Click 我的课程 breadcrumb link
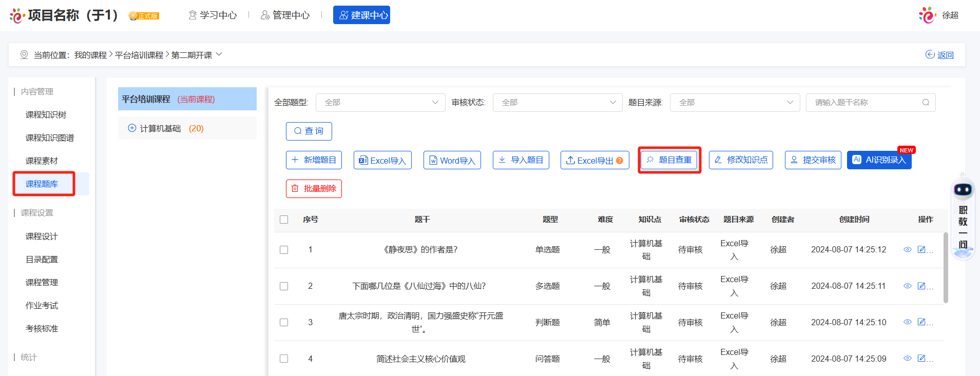980x376 pixels. [90, 55]
